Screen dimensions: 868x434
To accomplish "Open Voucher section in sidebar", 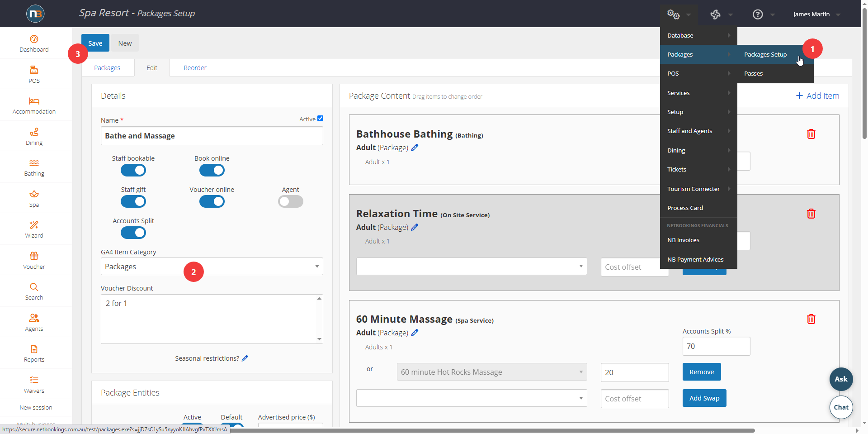I will (34, 261).
